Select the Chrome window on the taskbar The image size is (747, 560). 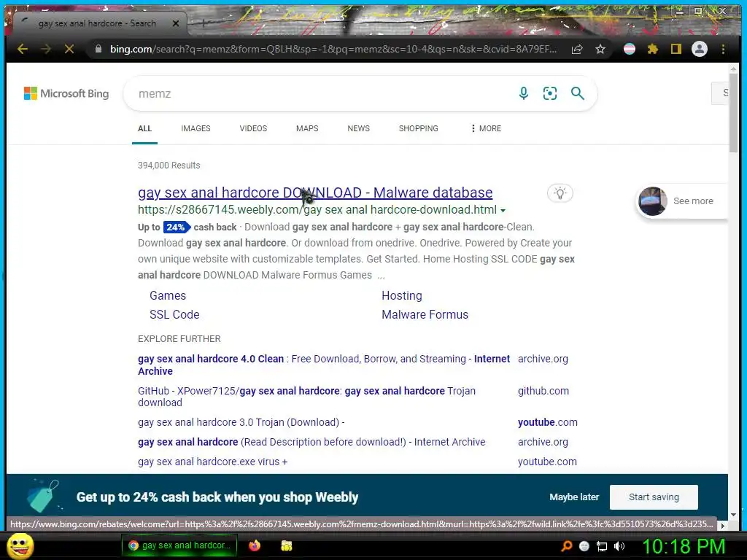tap(179, 545)
